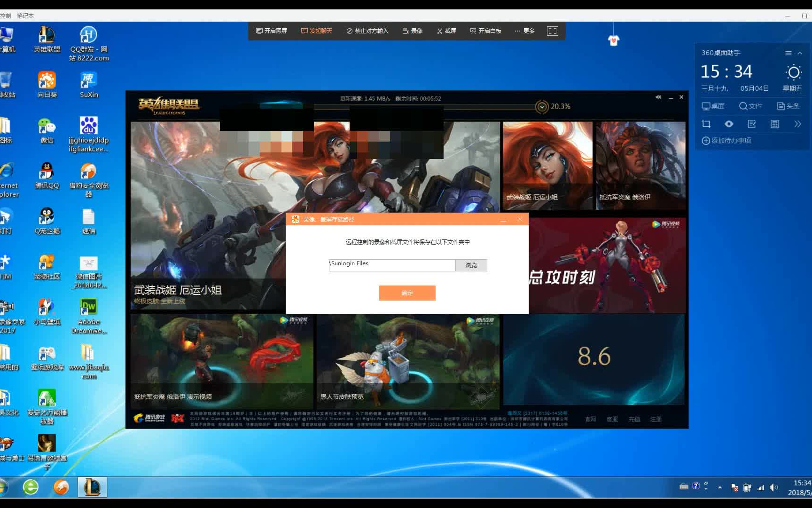Screen dimensions: 812x508
Task: Click the 注册 link in launcher footer
Action: [656, 419]
